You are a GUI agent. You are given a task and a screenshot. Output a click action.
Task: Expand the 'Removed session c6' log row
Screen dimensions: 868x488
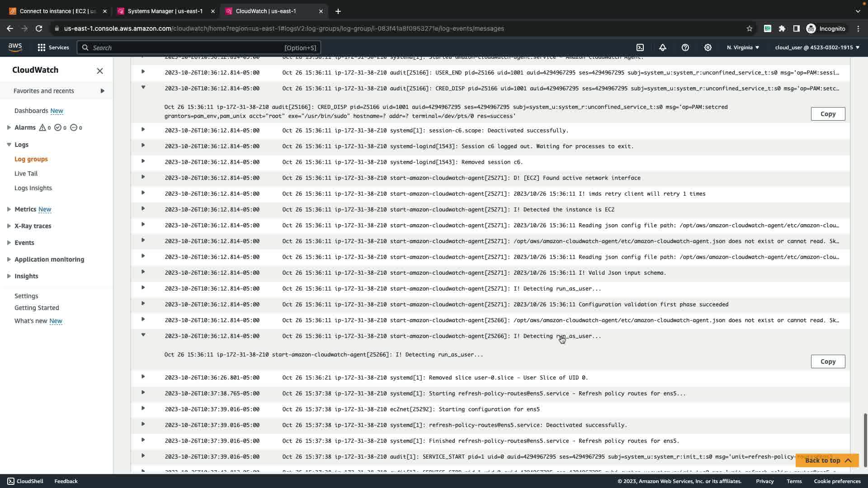(x=143, y=161)
